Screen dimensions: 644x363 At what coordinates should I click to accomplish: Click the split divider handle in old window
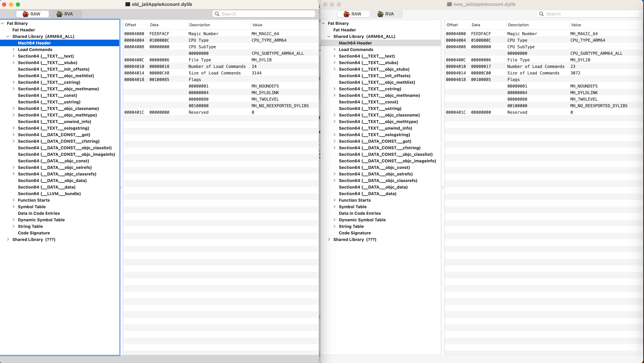point(121,187)
